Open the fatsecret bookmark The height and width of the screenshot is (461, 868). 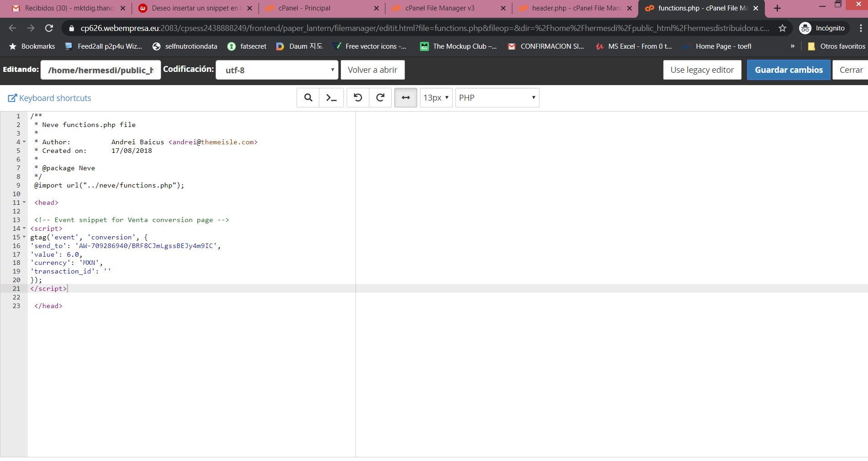click(247, 46)
